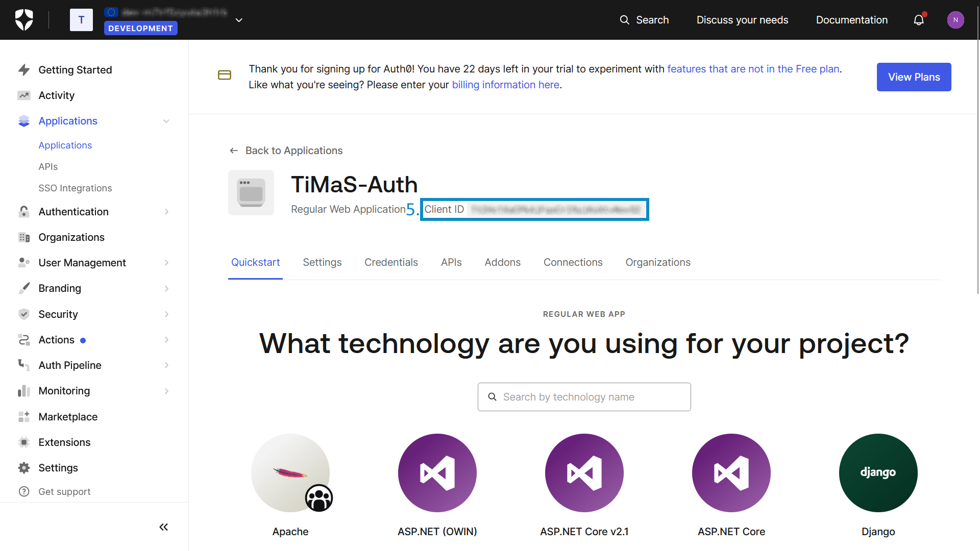Click the Marketplace grid icon
Screen dimensions: 980x551
coord(24,417)
